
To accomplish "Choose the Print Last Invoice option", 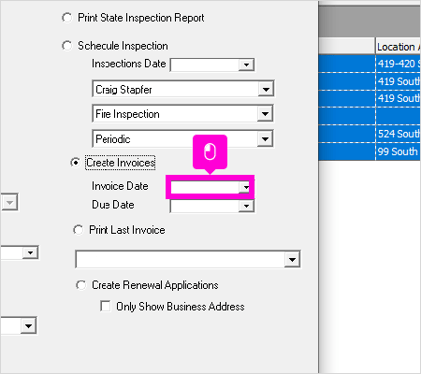I will 78,230.
